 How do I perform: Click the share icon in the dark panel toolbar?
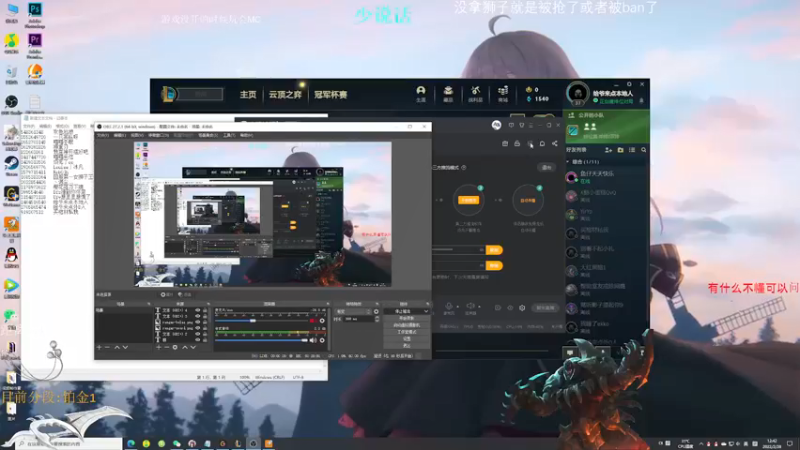coord(555,144)
